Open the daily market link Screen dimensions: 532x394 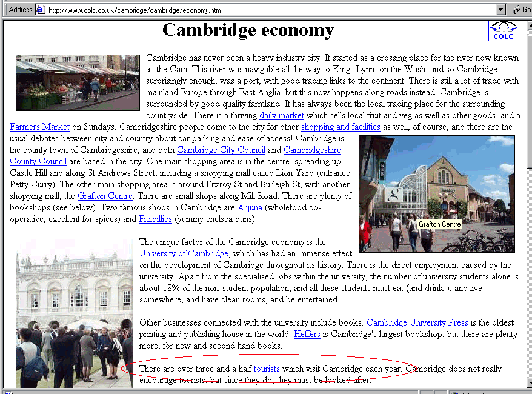point(281,115)
